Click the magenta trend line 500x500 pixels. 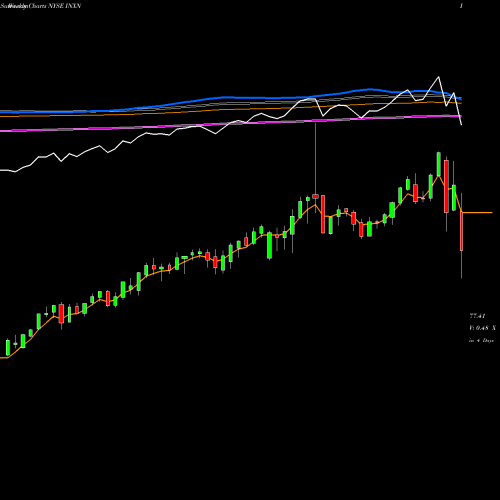pos(230,124)
